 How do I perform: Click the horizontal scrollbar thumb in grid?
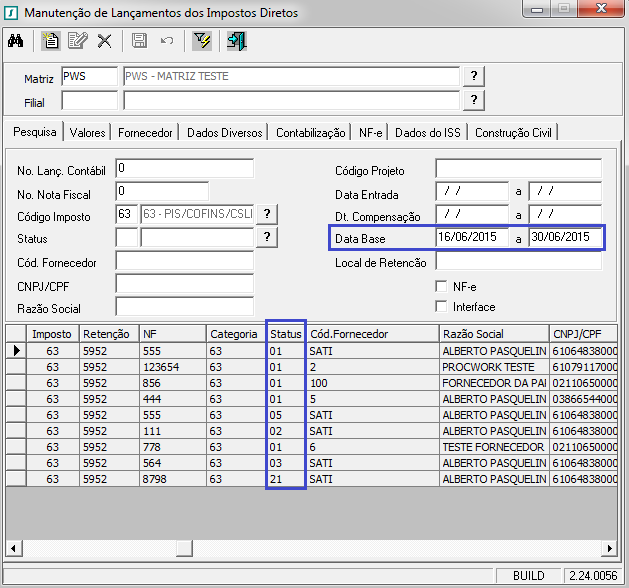pos(183,548)
